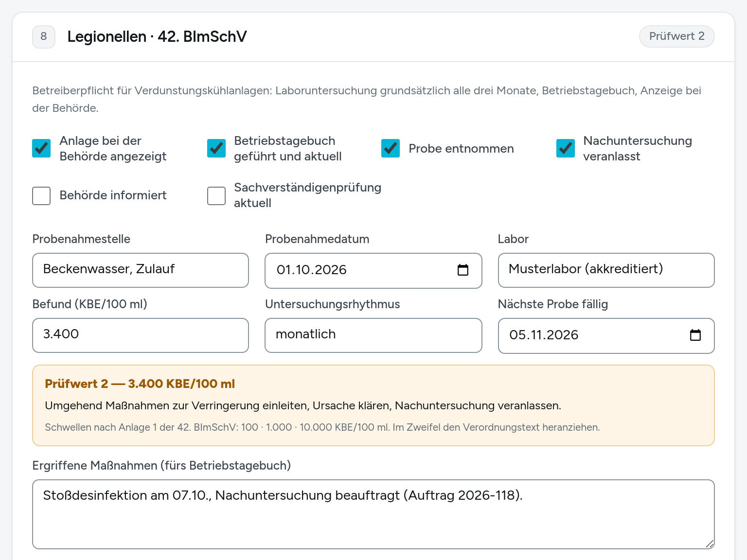Click the warning title Prüfwert 2 — 3.400 KBE/100 ml
The image size is (747, 560).
pos(140,384)
